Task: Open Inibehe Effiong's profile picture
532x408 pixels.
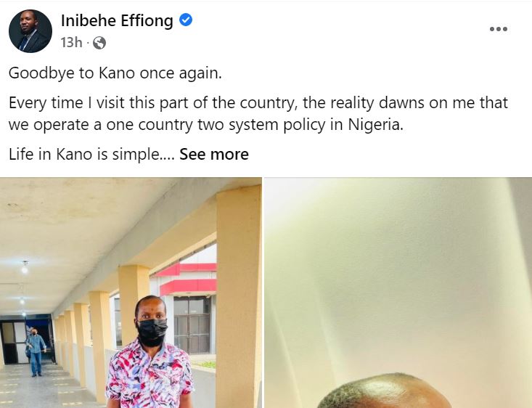Action: tap(30, 31)
